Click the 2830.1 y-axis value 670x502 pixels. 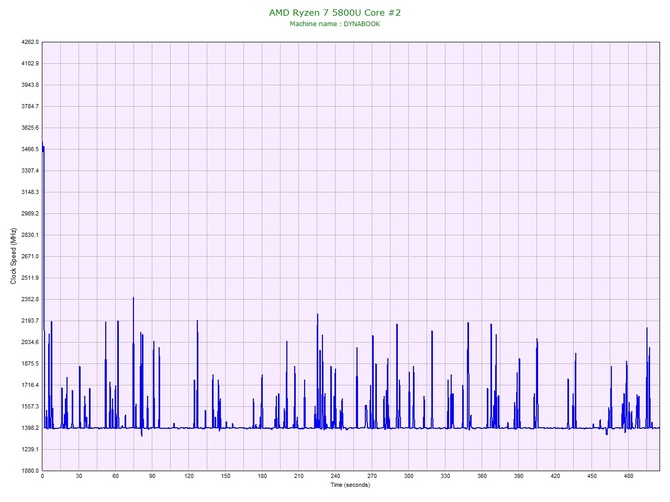[30, 235]
